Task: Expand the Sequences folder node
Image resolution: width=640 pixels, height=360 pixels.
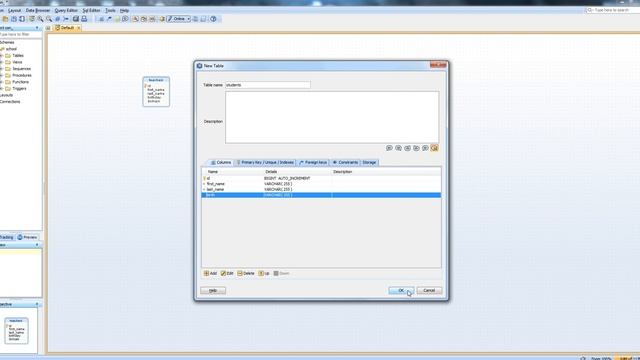Action: point(2,69)
